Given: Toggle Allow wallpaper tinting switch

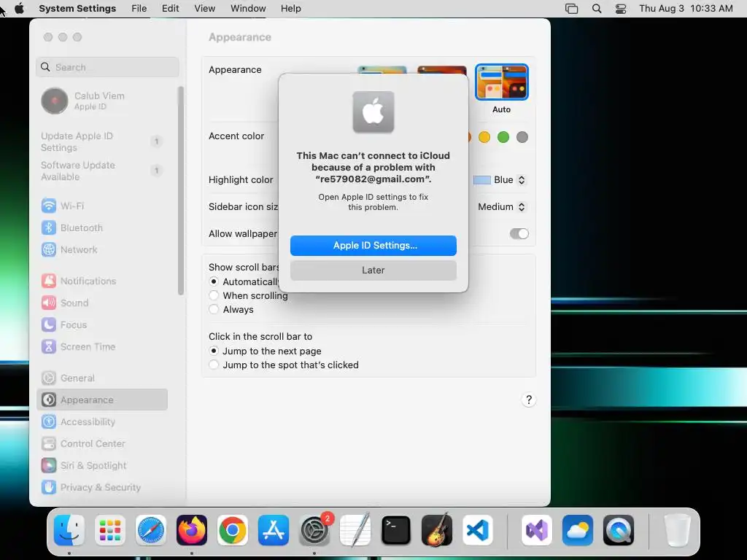Looking at the screenshot, I should 519,234.
